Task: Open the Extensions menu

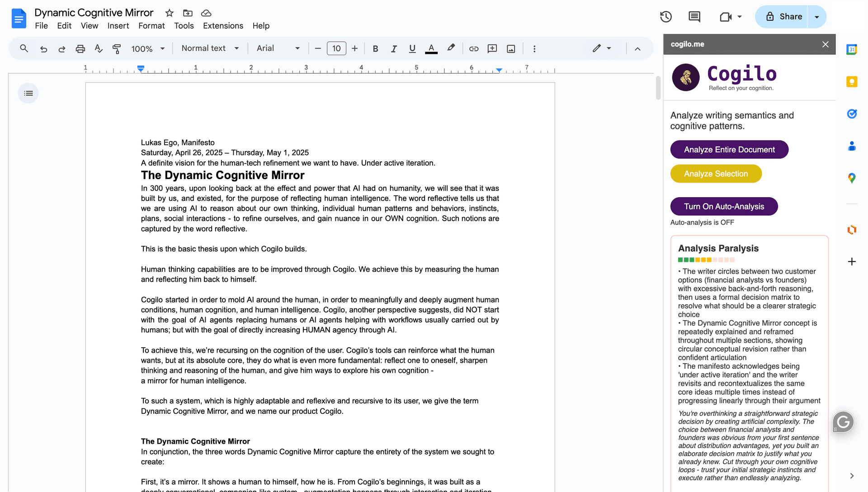Action: [x=223, y=26]
